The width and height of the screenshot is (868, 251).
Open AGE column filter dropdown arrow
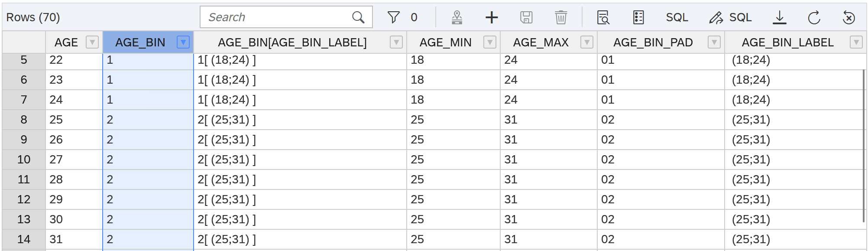tap(92, 42)
